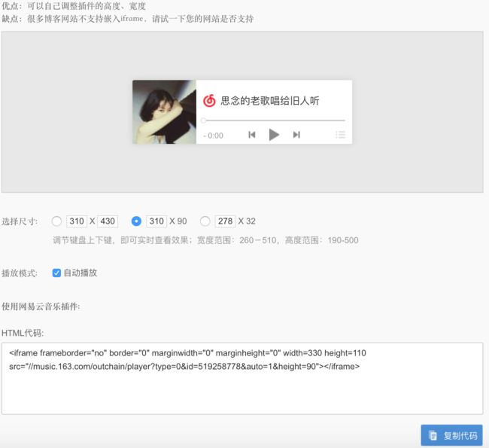Click the height field showing 430
Viewport: 489px width, 448px height.
click(x=108, y=221)
